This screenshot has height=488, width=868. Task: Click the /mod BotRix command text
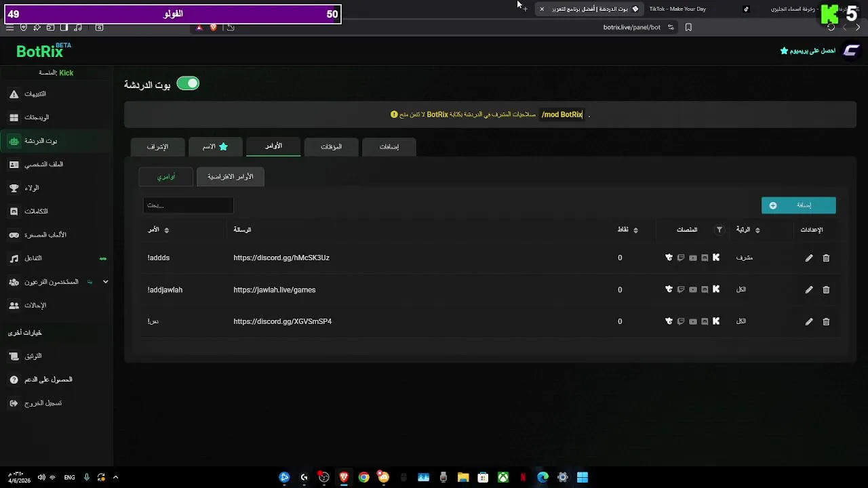click(561, 115)
